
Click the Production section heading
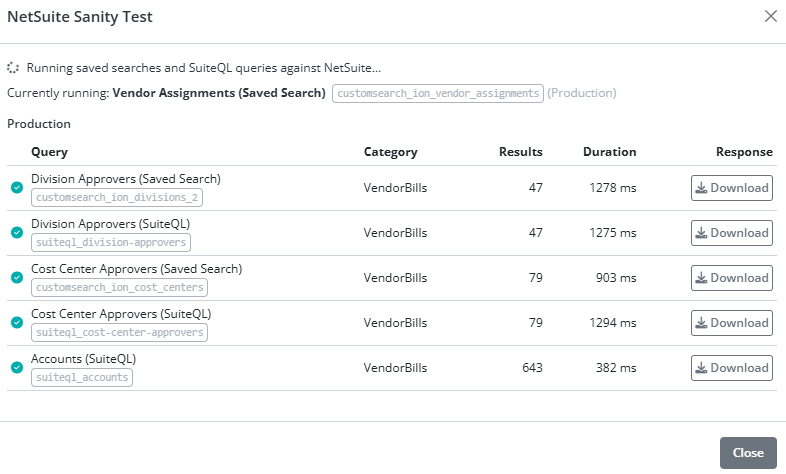(x=39, y=124)
